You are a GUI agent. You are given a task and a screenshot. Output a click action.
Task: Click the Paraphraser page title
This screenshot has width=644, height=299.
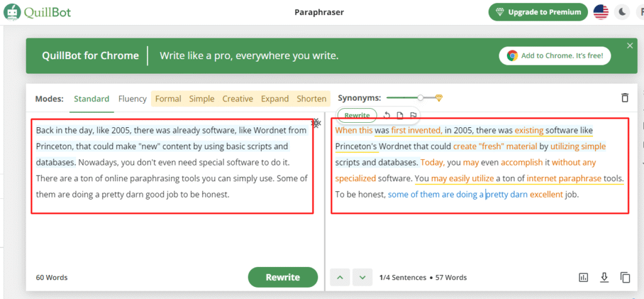click(319, 13)
